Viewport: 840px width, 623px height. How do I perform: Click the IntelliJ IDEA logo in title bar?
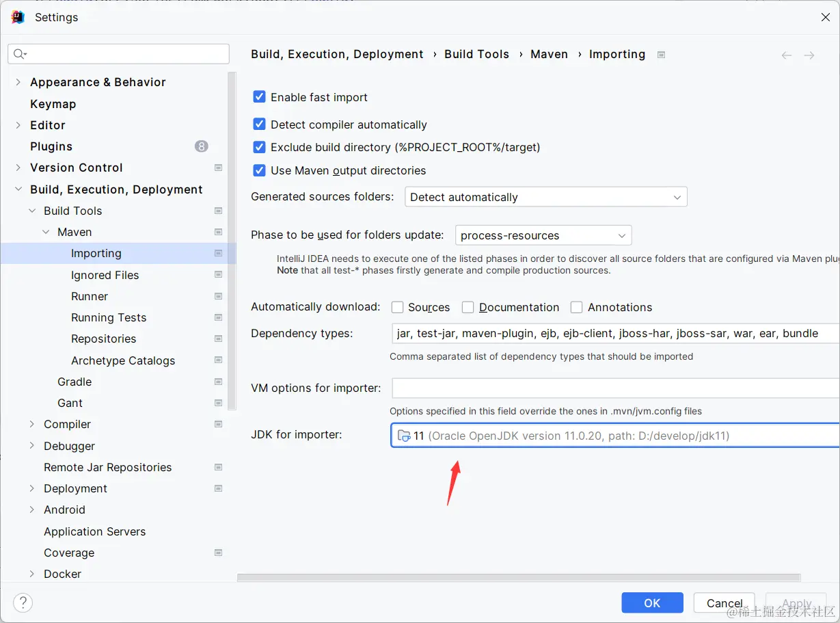[18, 17]
